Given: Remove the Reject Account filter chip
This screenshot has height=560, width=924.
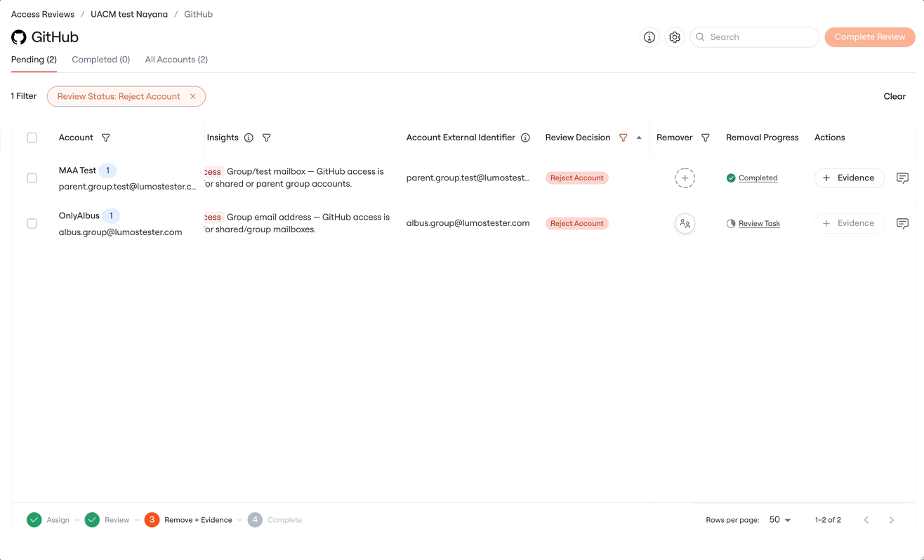Looking at the screenshot, I should pos(193,96).
